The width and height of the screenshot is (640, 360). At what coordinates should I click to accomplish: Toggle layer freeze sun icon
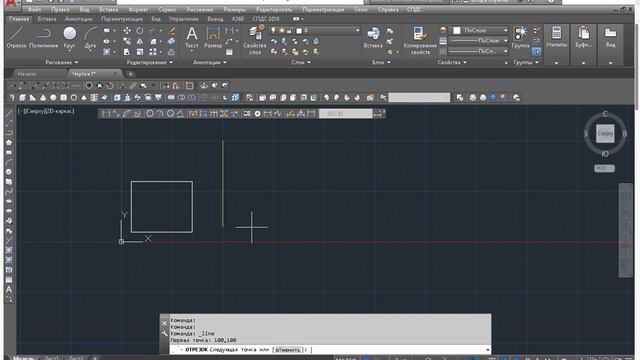(281, 31)
